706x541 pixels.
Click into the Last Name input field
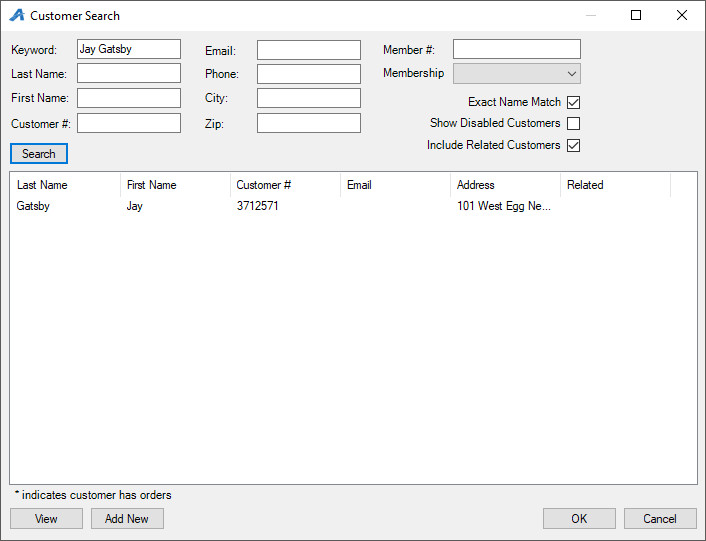(129, 73)
